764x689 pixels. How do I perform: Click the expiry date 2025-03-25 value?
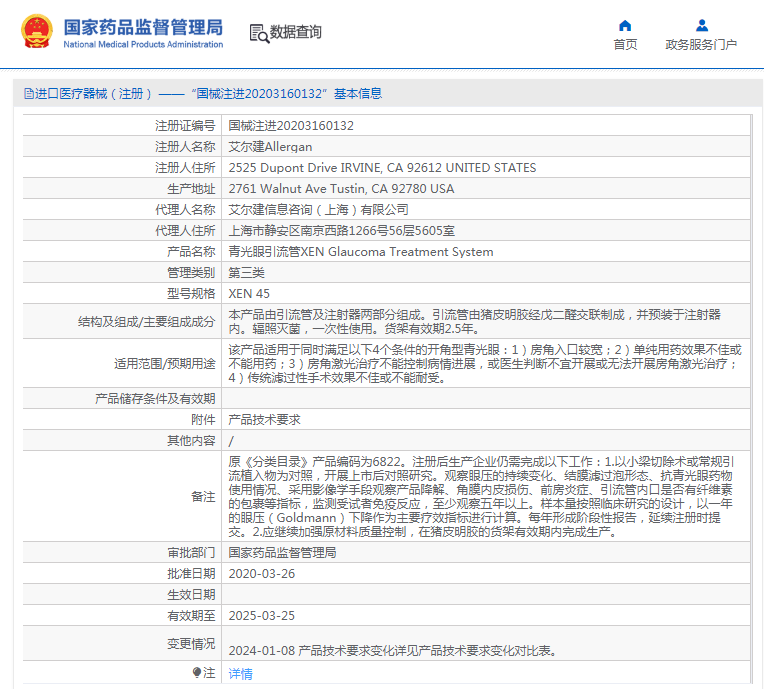pos(262,615)
